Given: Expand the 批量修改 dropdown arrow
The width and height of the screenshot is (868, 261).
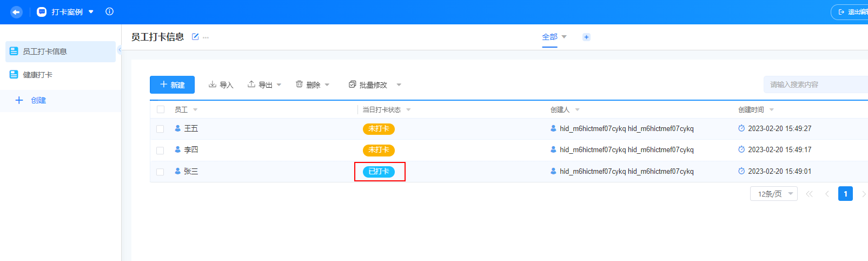Looking at the screenshot, I should [399, 85].
